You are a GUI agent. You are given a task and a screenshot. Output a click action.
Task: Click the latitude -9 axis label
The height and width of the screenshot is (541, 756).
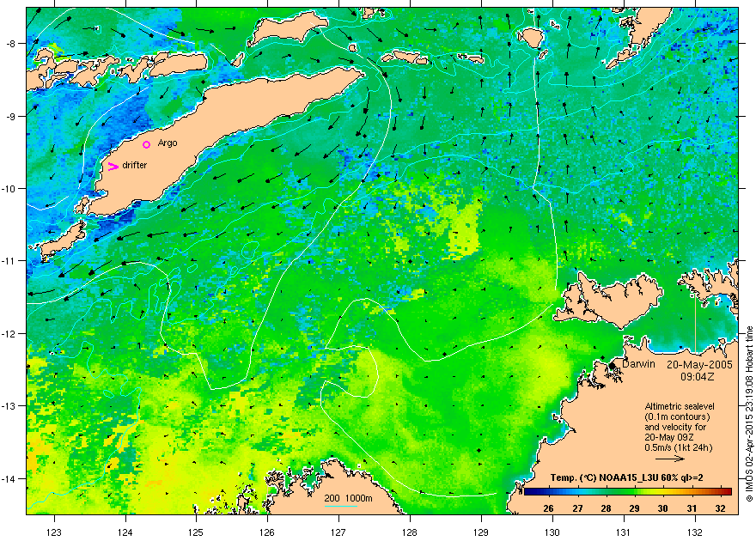pyautogui.click(x=10, y=116)
